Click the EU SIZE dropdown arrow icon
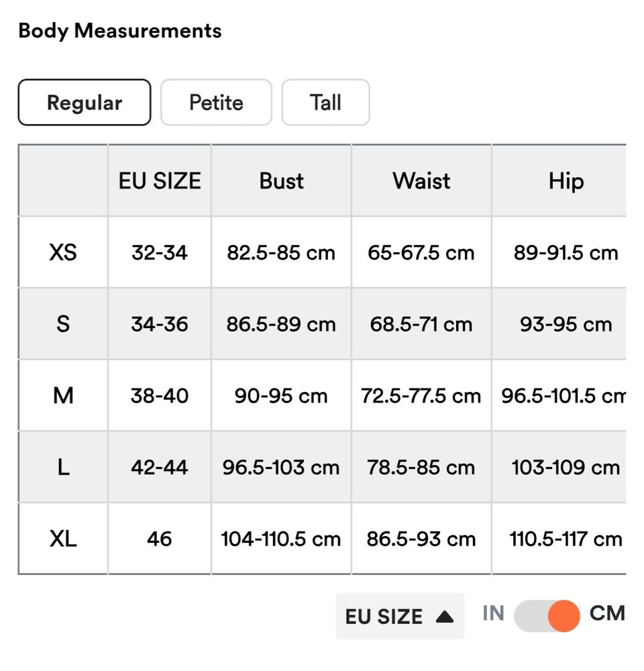This screenshot has height=671, width=644. (x=444, y=616)
